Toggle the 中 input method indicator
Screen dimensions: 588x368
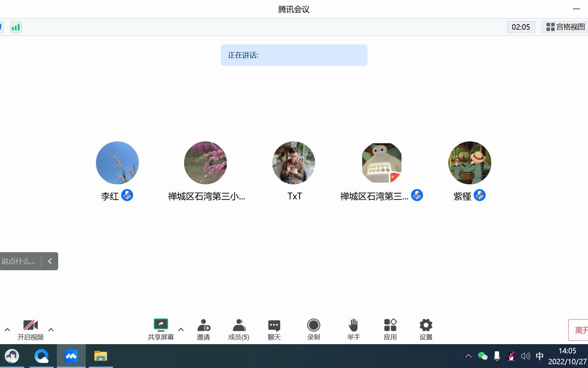540,356
